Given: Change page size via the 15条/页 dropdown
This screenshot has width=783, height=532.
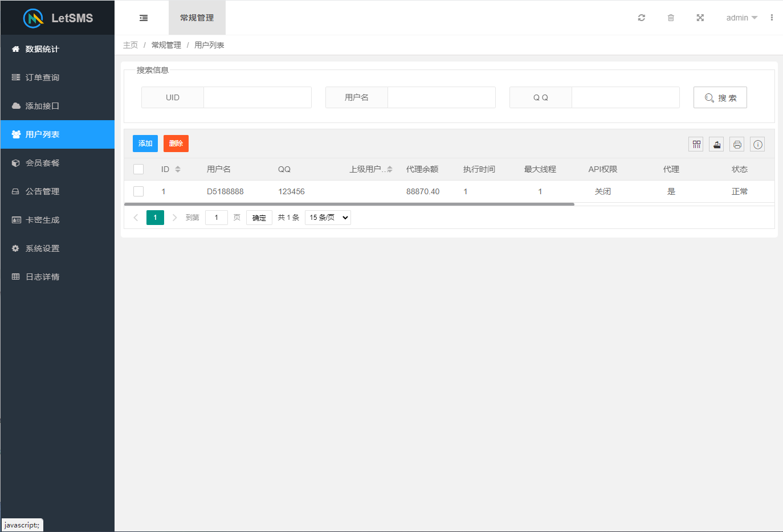Looking at the screenshot, I should tap(328, 217).
